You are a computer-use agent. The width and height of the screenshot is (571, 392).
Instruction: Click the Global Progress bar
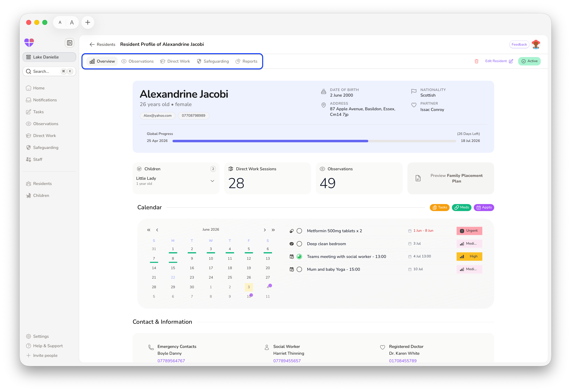click(314, 141)
